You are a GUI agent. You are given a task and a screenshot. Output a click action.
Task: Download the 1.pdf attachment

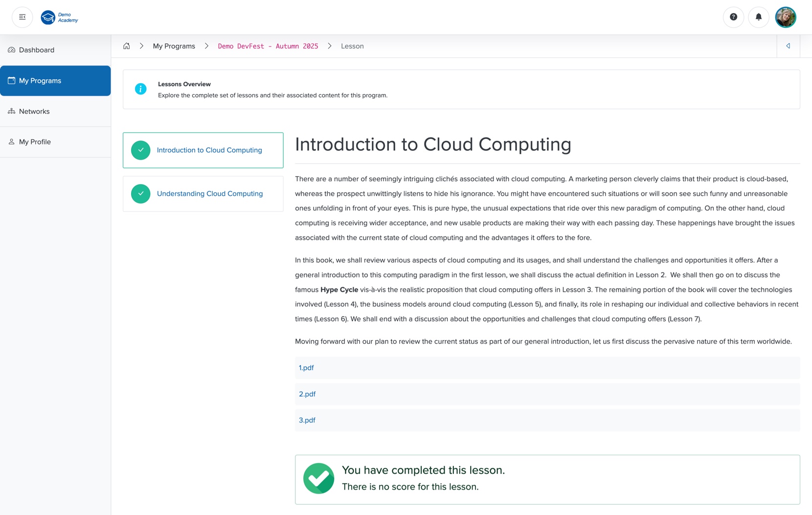(306, 368)
